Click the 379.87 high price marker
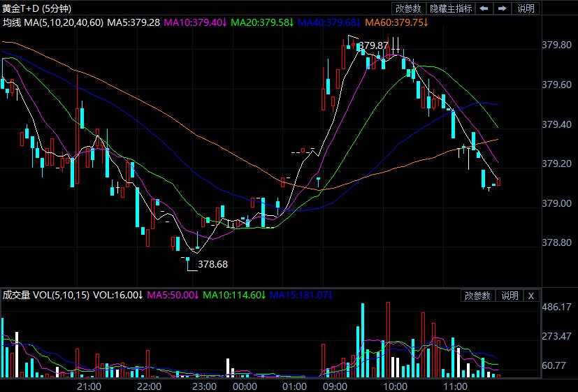578x392 pixels. coord(373,45)
